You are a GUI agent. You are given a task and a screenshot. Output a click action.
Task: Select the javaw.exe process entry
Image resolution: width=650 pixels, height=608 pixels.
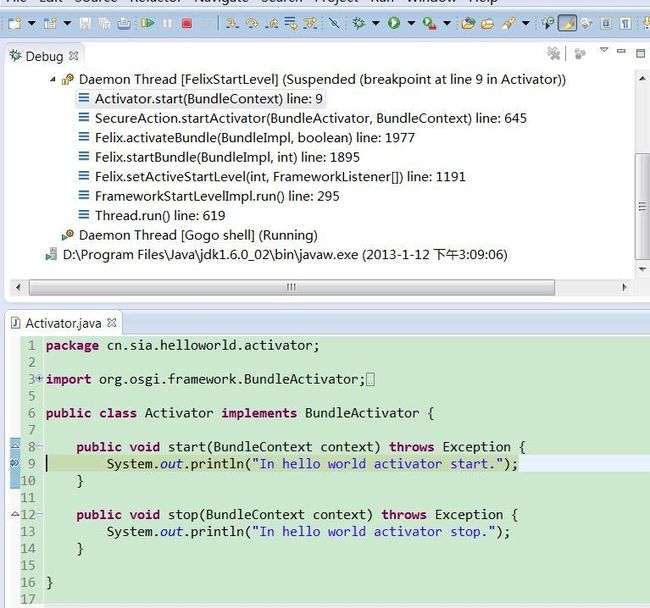pyautogui.click(x=276, y=254)
